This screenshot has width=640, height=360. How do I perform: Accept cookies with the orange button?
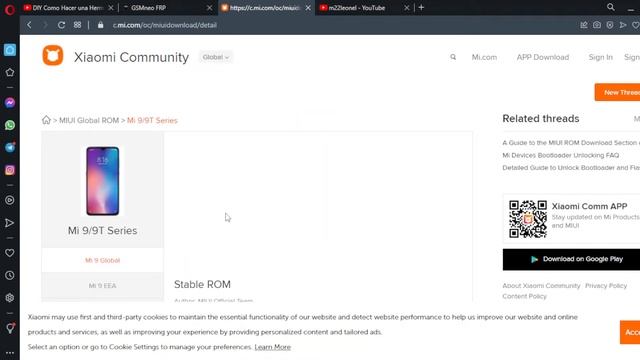point(630,332)
